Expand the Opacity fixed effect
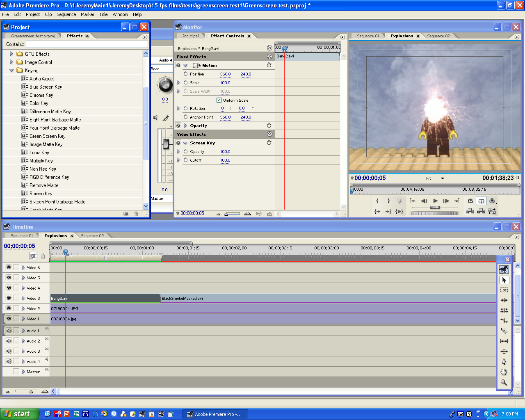The image size is (525, 420). 185,126
